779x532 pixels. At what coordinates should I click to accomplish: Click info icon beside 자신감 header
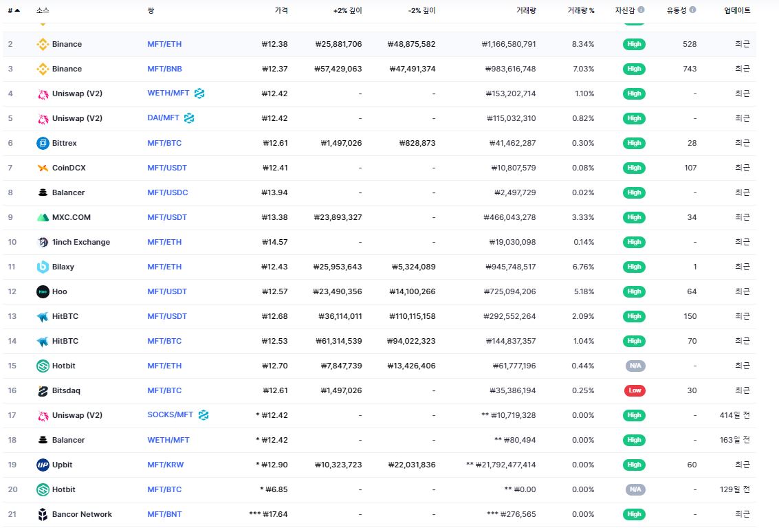[641, 10]
